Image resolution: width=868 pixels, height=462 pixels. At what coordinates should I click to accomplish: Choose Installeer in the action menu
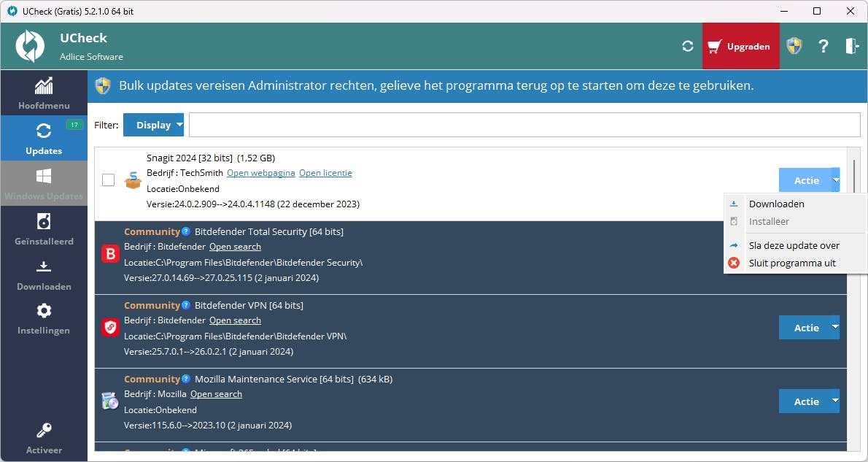[794, 222]
